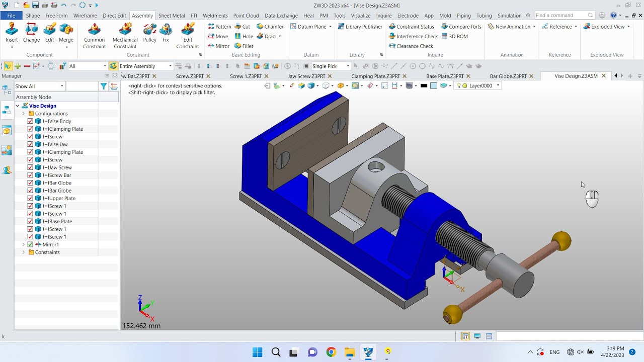This screenshot has height=362, width=644.
Task: Open the Simulation ribbon tab
Action: pos(509,16)
